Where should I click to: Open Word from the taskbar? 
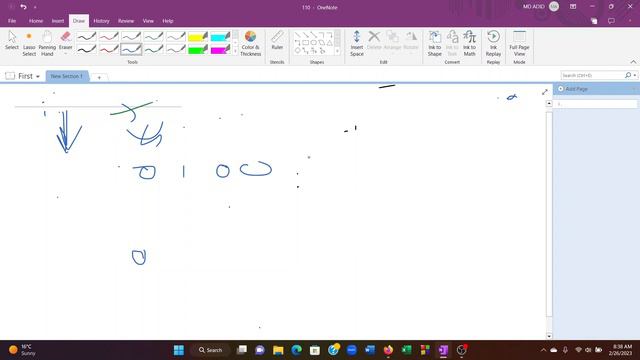pos(370,350)
